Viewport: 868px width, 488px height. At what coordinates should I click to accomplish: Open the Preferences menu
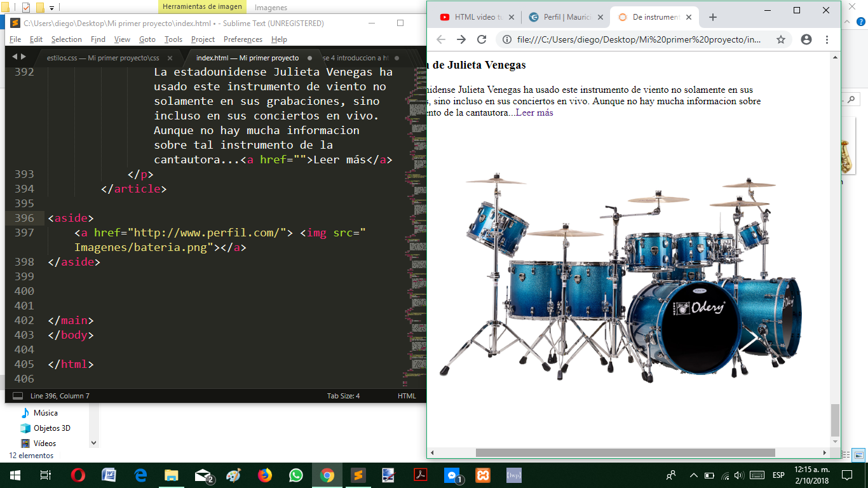[x=243, y=39]
